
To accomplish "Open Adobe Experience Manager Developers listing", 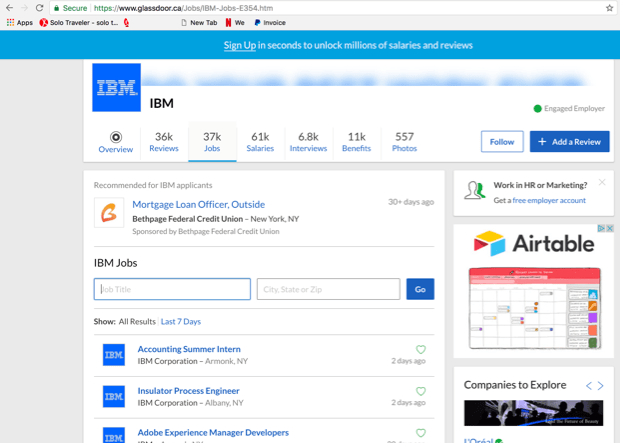I will pyautogui.click(x=213, y=433).
